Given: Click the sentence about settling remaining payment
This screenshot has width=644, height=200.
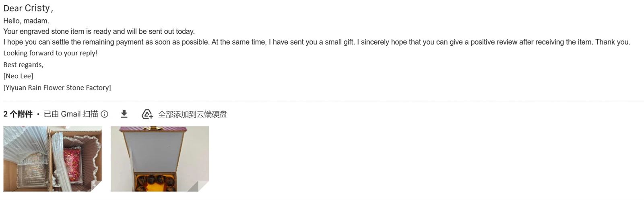Looking at the screenshot, I should pos(107,42).
